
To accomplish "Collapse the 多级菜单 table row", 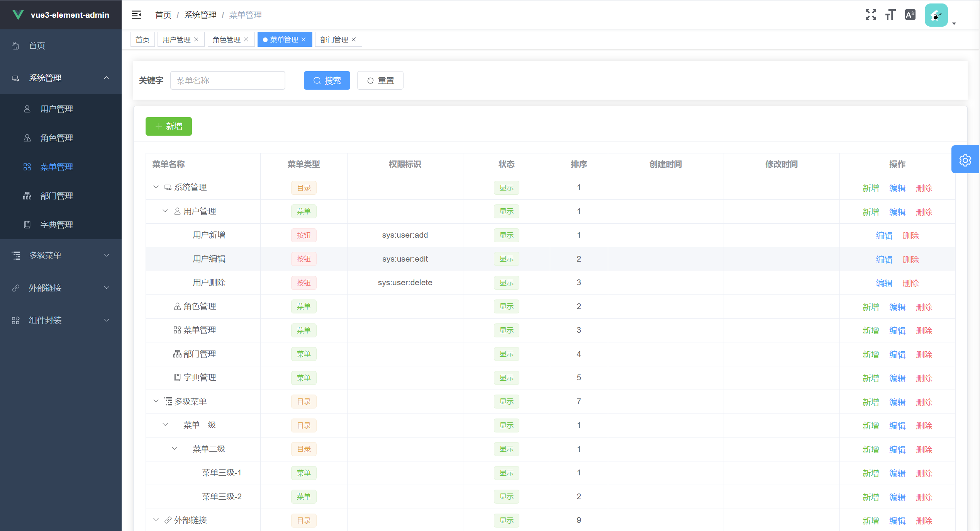I will 156,401.
